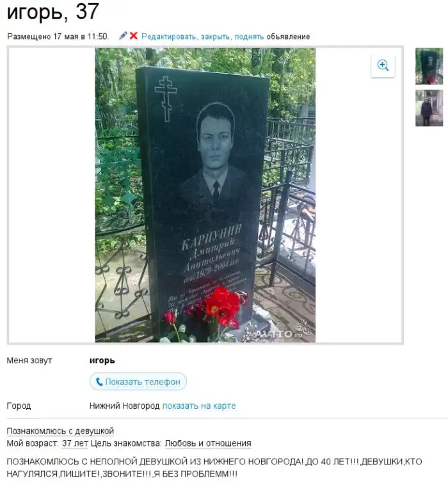The image size is (448, 483).
Task: Click the phone icon in Показать телефон
Action: (99, 382)
